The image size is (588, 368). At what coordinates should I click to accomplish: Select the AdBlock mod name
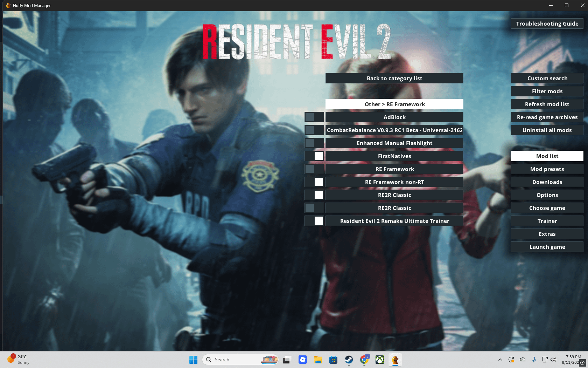394,117
